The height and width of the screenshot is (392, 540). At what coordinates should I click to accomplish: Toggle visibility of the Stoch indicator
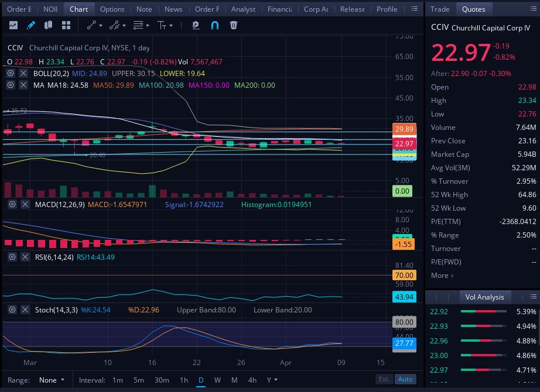12,310
